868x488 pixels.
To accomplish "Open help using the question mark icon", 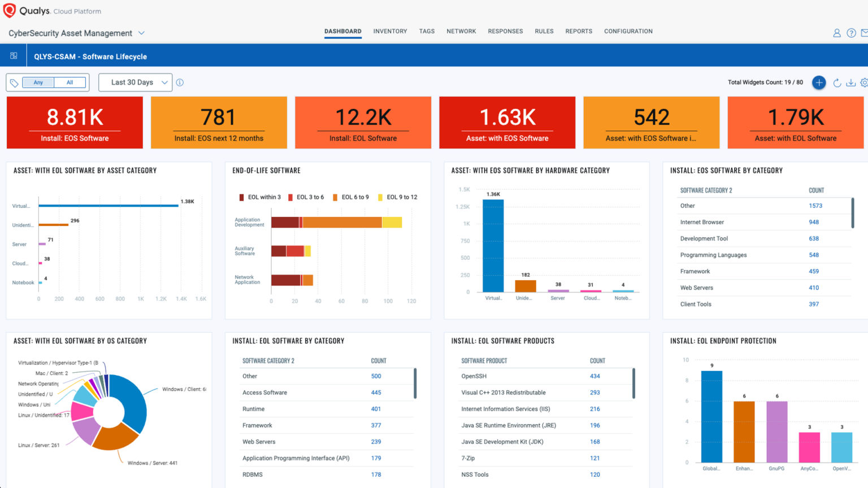I will [851, 33].
